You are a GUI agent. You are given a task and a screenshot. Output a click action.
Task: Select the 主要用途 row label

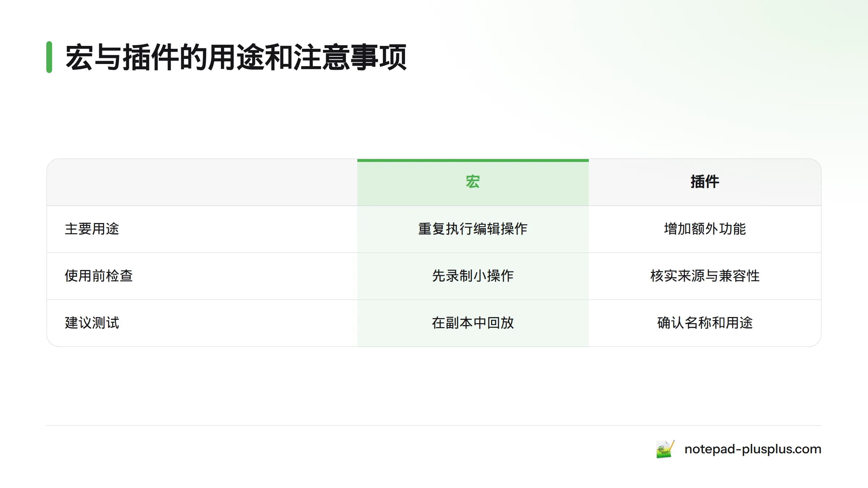tap(92, 229)
